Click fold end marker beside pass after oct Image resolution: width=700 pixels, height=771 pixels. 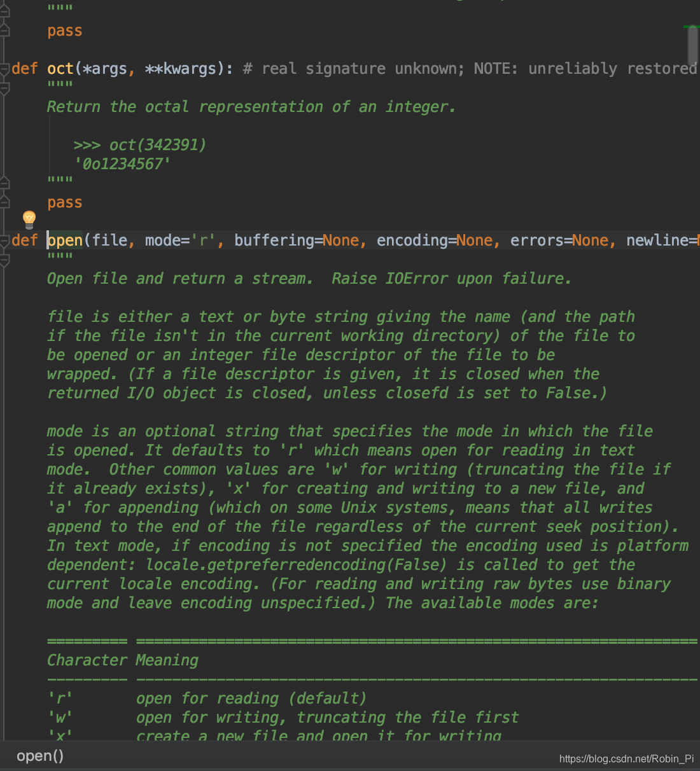pos(4,202)
